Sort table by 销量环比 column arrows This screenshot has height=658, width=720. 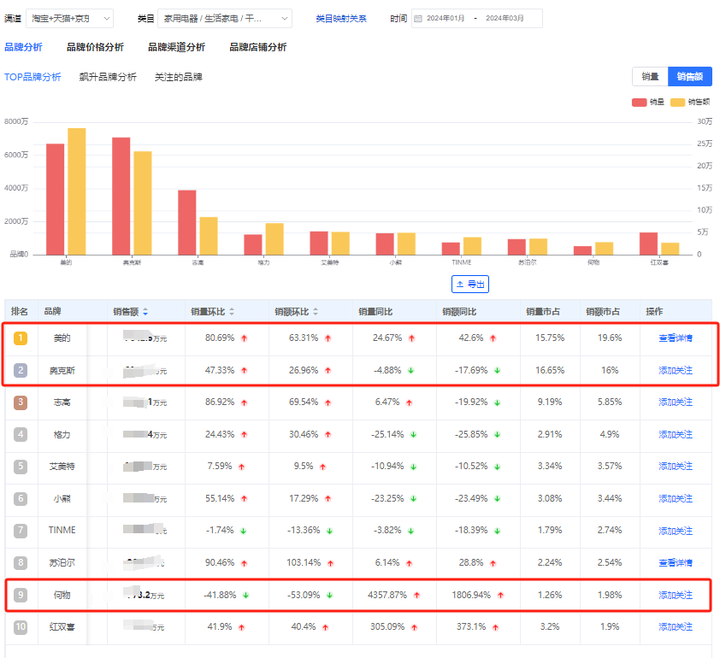pos(232,312)
